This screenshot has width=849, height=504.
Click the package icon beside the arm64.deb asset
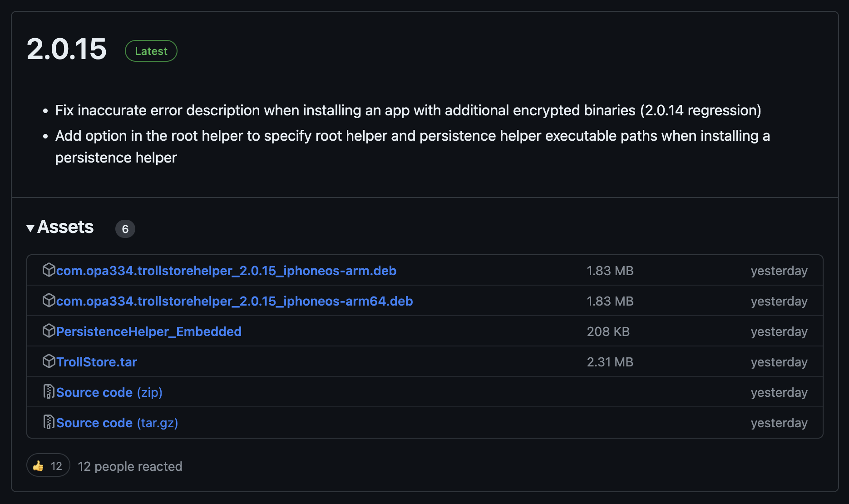pyautogui.click(x=49, y=301)
